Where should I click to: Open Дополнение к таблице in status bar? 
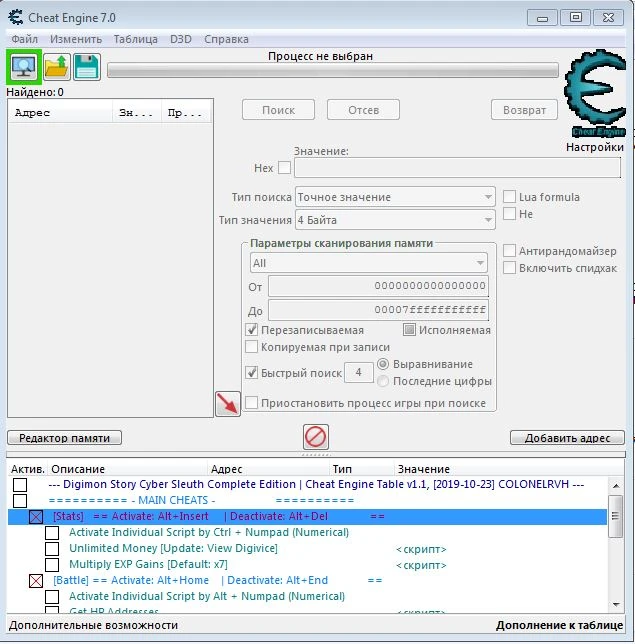(x=559, y=625)
